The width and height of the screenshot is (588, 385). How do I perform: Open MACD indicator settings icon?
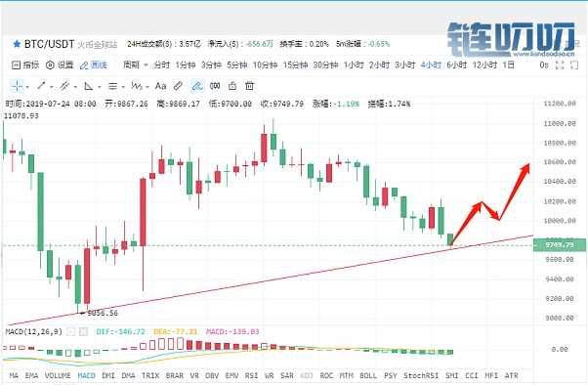[70, 331]
